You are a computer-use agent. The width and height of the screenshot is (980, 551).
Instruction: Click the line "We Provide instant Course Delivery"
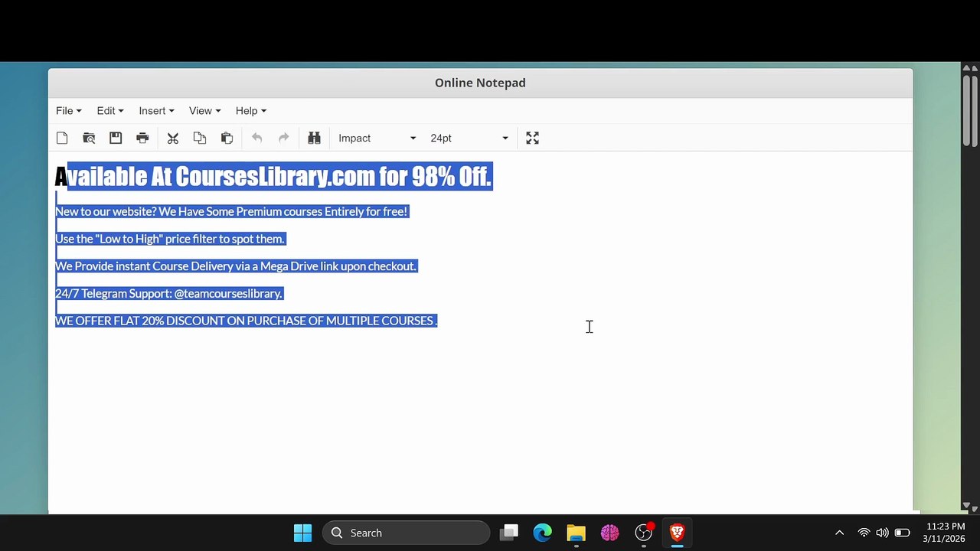click(x=235, y=266)
